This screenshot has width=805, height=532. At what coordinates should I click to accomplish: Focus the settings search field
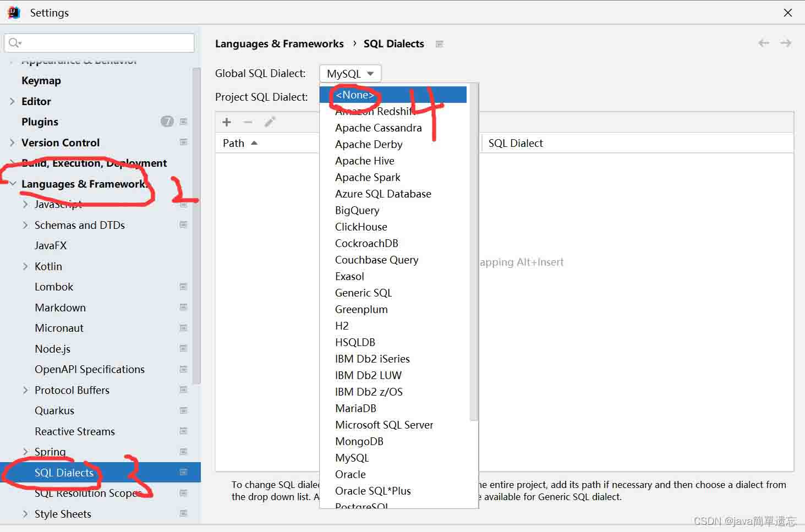point(100,43)
